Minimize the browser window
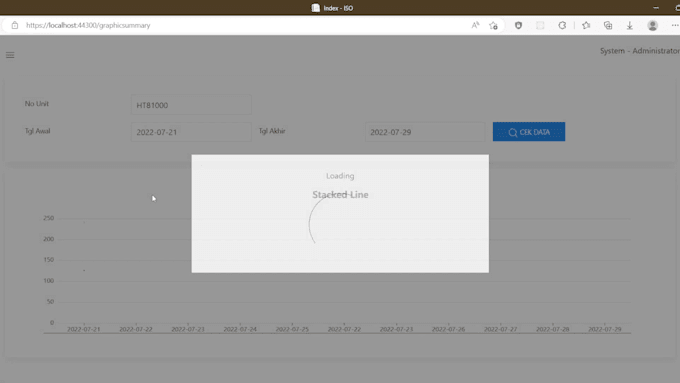Viewport: 680px width, 383px height. click(x=656, y=8)
